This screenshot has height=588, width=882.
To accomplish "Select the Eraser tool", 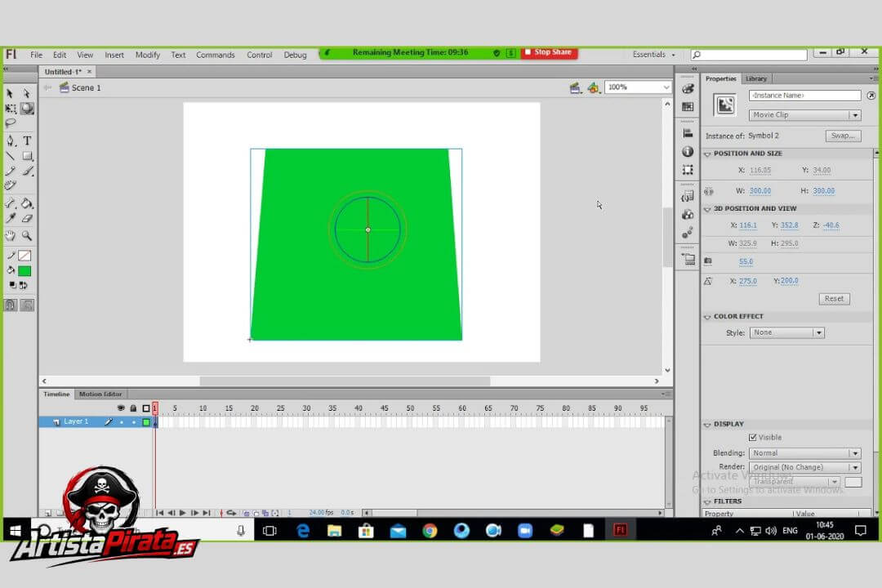I will tap(26, 218).
